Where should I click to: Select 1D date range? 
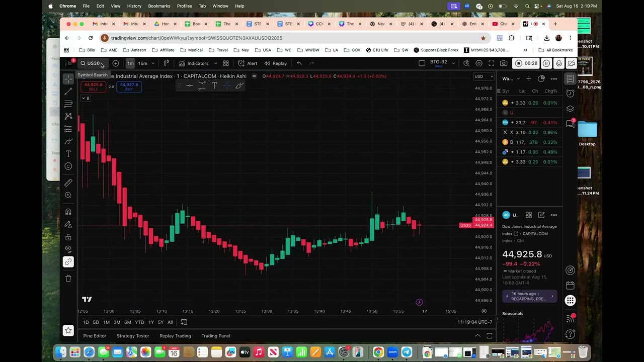click(x=86, y=322)
